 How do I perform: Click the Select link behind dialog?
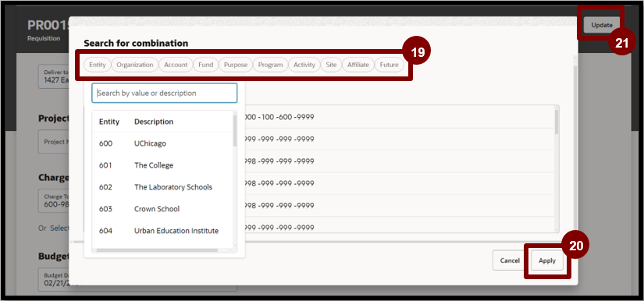[x=59, y=228]
